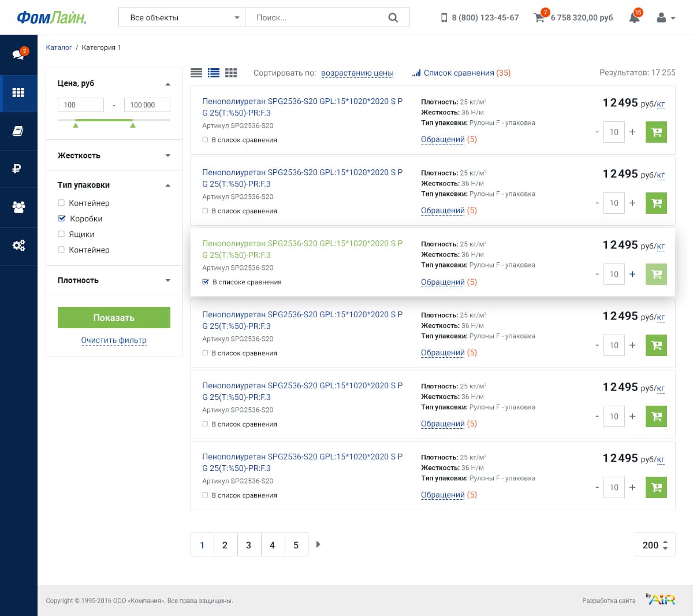Viewport: 693px width, 616px height.
Task: Add first product to cart
Action: point(656,132)
